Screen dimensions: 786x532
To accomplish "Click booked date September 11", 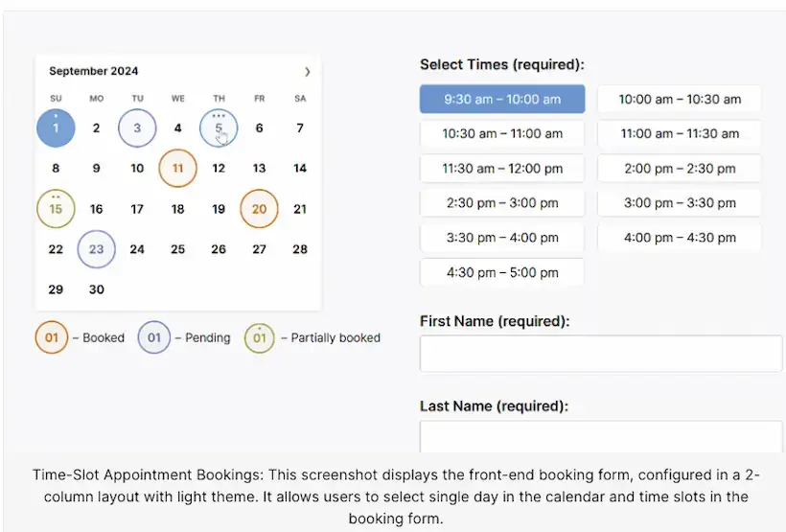I will pos(177,168).
